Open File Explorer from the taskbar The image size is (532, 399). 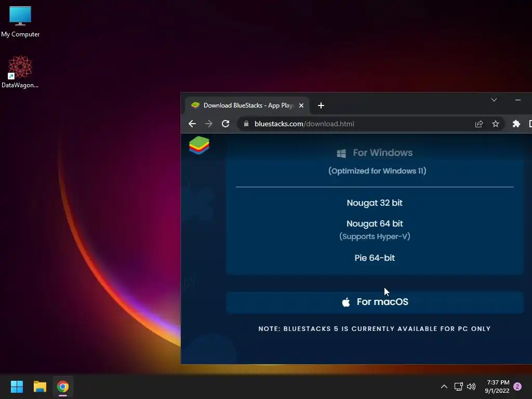[39, 387]
